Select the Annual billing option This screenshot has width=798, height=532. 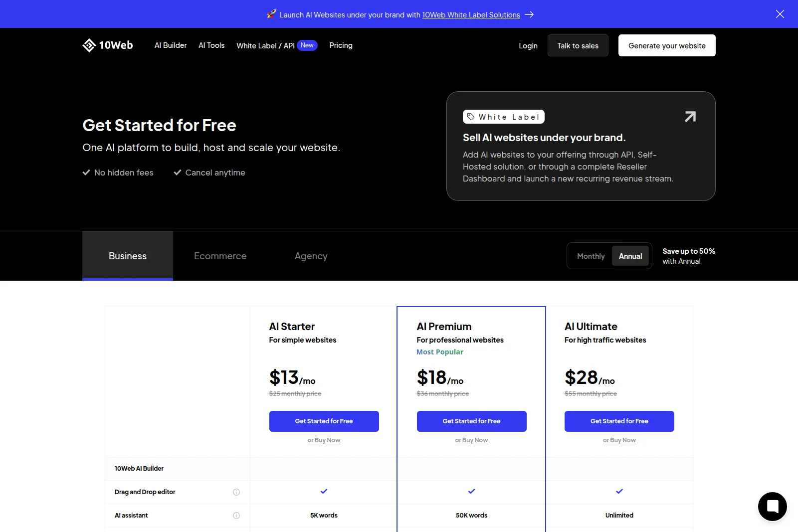(x=630, y=256)
